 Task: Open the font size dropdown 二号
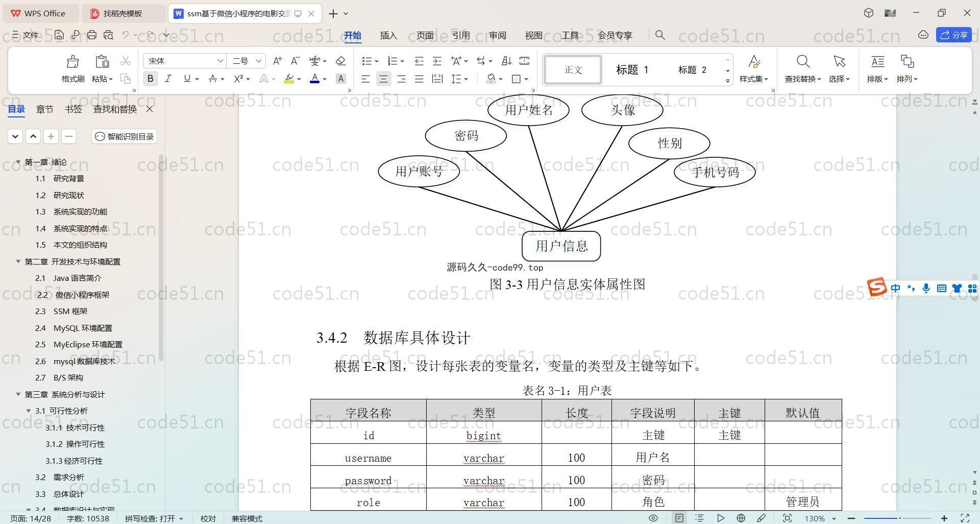pyautogui.click(x=259, y=61)
